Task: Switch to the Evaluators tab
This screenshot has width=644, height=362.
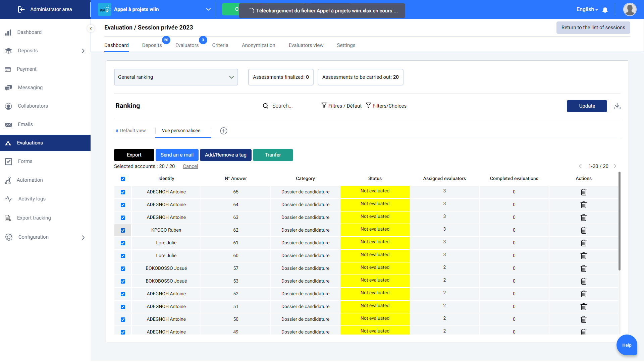Action: tap(187, 45)
